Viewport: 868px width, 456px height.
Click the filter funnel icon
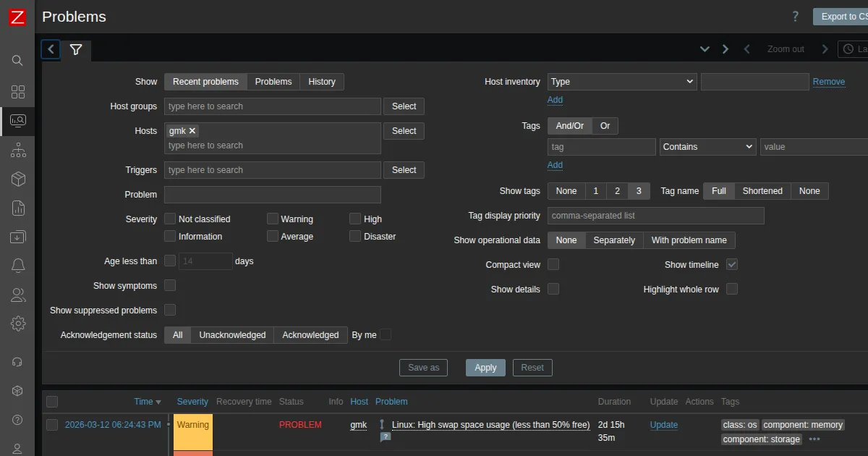pos(76,49)
